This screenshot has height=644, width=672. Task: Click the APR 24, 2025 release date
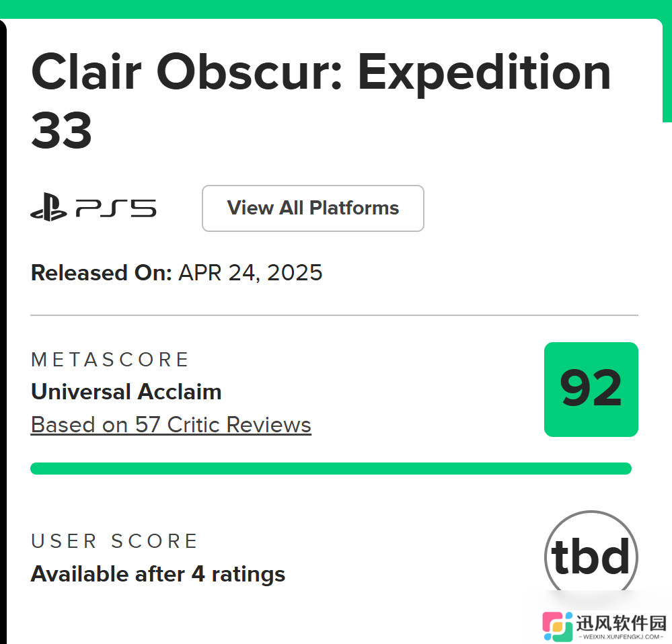click(x=250, y=273)
